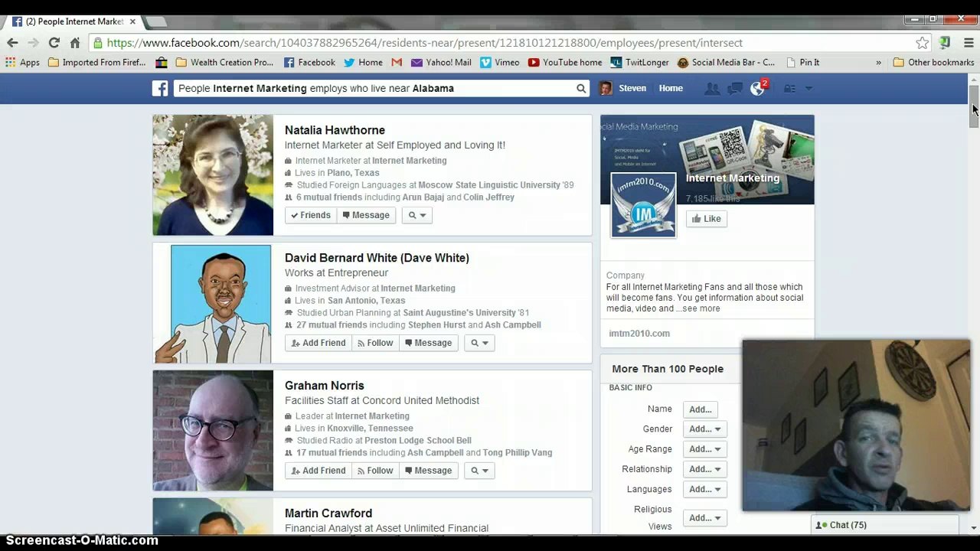
Task: Open Facebook messages icon
Action: 735,89
